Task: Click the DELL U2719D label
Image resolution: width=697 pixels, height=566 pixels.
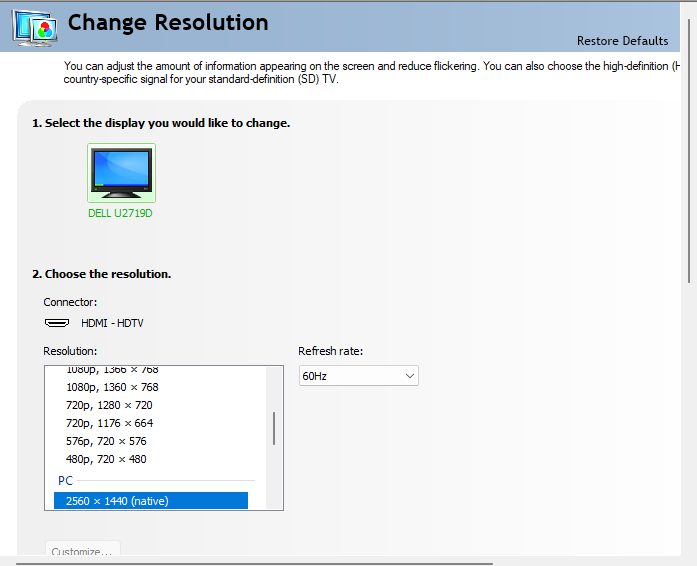Action: pyautogui.click(x=120, y=213)
